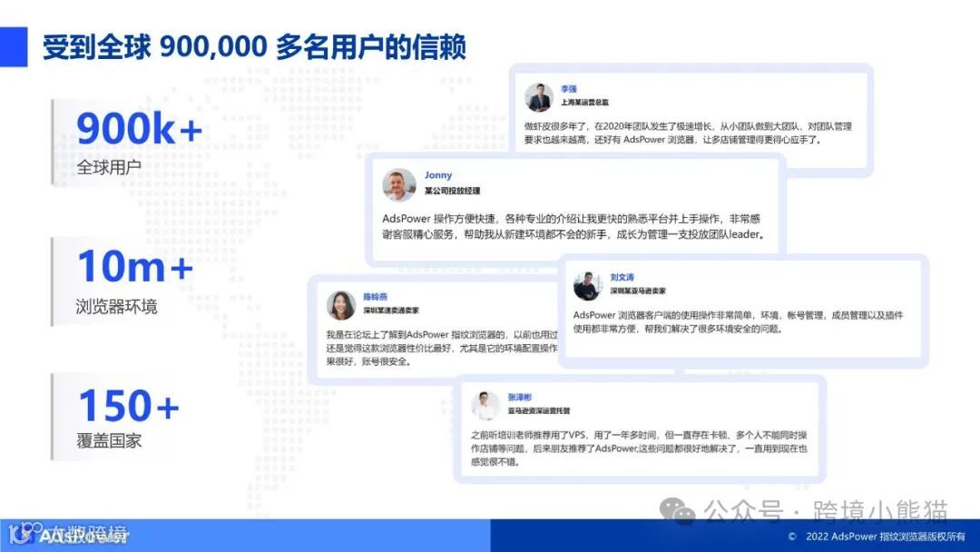Screen dimensions: 980x552
Task: Click the '全球用户' label
Action: pos(109,168)
